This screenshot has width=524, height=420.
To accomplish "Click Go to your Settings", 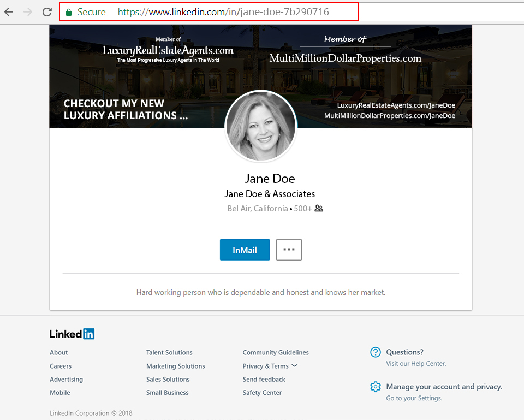I will [414, 398].
